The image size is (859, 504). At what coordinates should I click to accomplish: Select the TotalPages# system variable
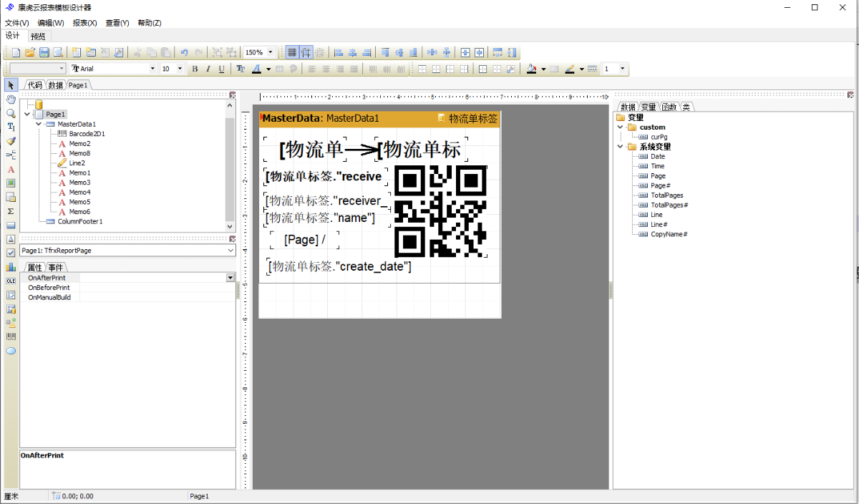(669, 205)
